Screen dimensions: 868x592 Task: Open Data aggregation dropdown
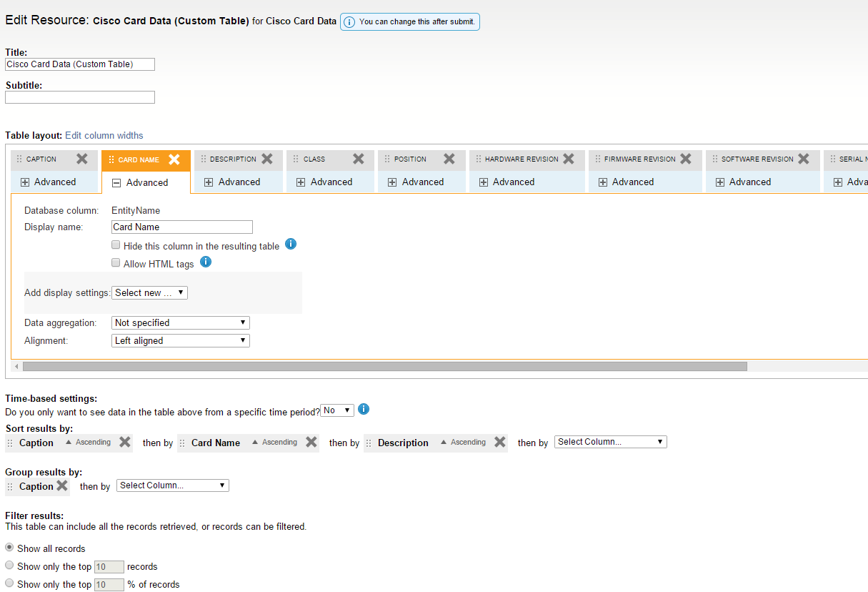(x=181, y=322)
